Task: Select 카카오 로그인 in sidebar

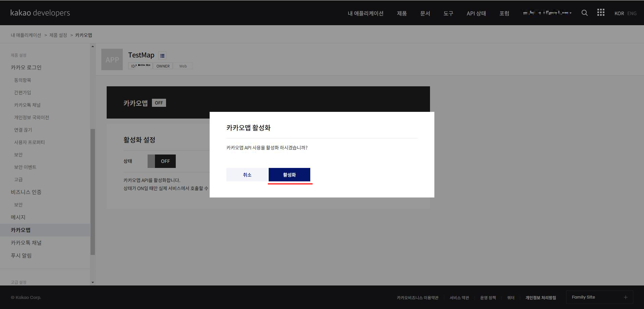Action: click(26, 68)
